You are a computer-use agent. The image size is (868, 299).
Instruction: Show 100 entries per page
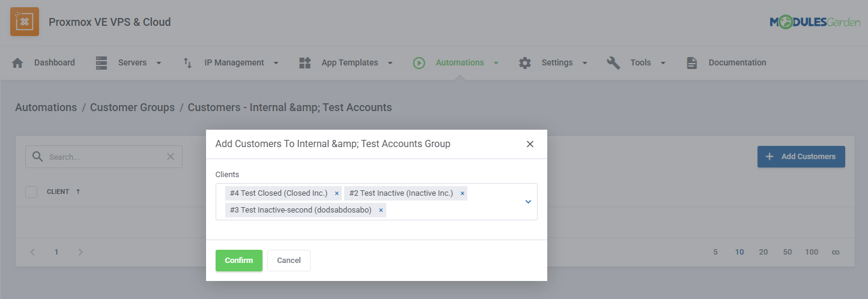pyautogui.click(x=812, y=252)
